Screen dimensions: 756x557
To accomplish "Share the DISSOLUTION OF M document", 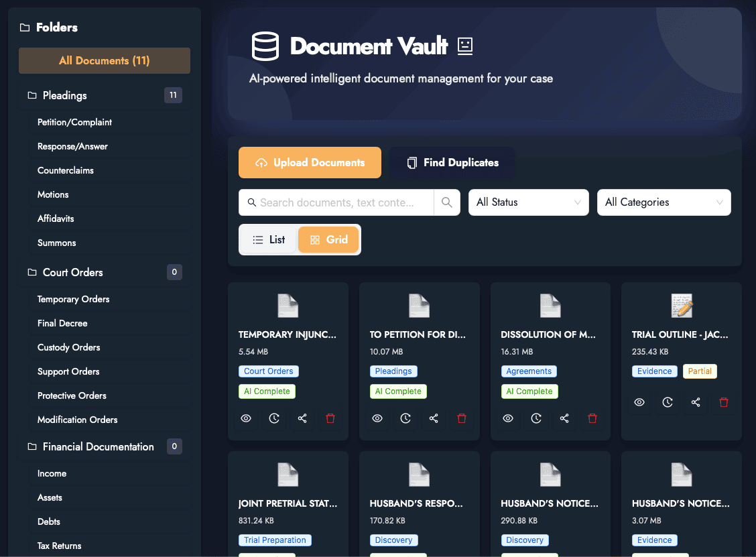I will [564, 418].
